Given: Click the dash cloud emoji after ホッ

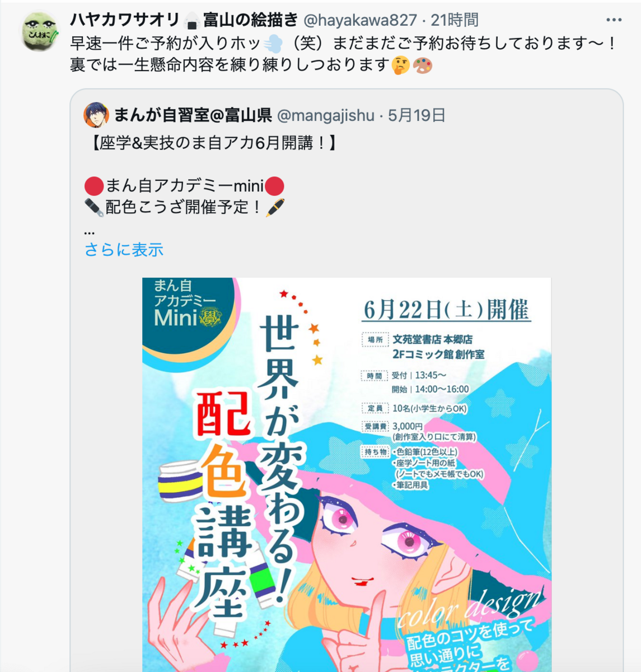Looking at the screenshot, I should coord(273,43).
